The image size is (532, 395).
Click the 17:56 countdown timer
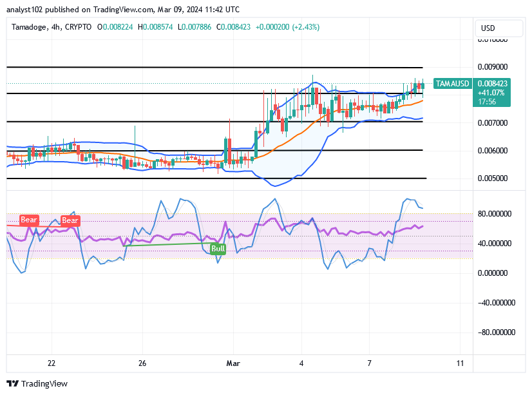pyautogui.click(x=487, y=101)
